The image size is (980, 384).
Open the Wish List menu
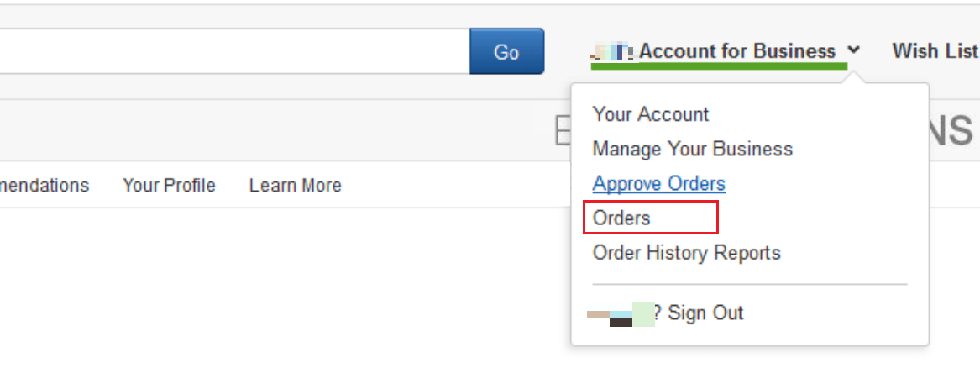click(x=935, y=50)
